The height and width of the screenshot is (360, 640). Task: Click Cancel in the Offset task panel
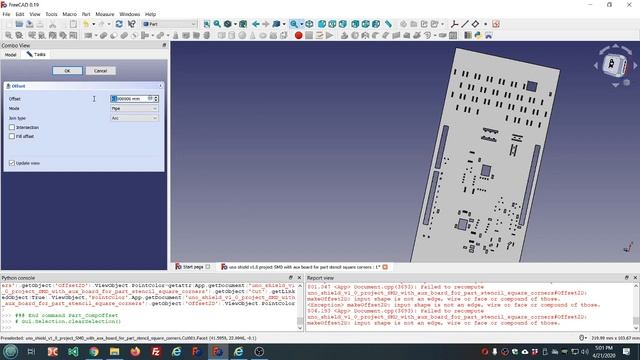[100, 71]
